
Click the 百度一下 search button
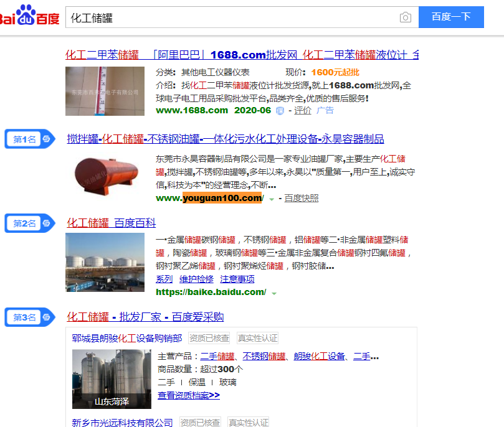click(x=451, y=17)
